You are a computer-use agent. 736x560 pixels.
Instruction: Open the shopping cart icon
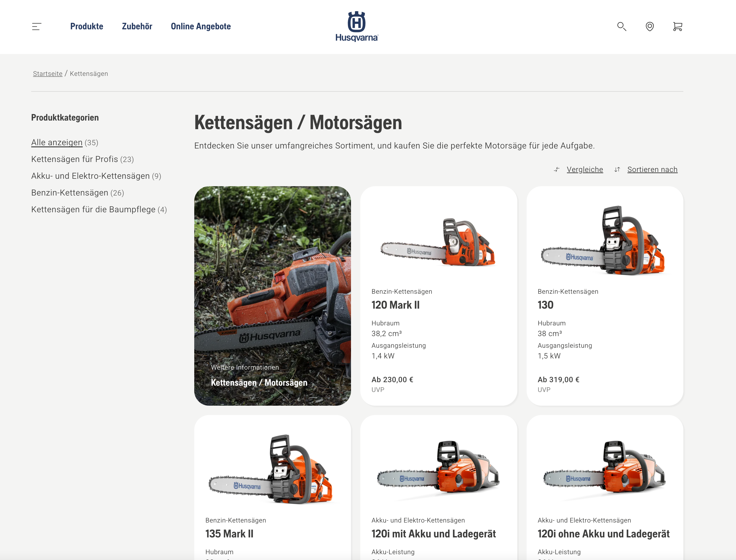[x=678, y=27]
